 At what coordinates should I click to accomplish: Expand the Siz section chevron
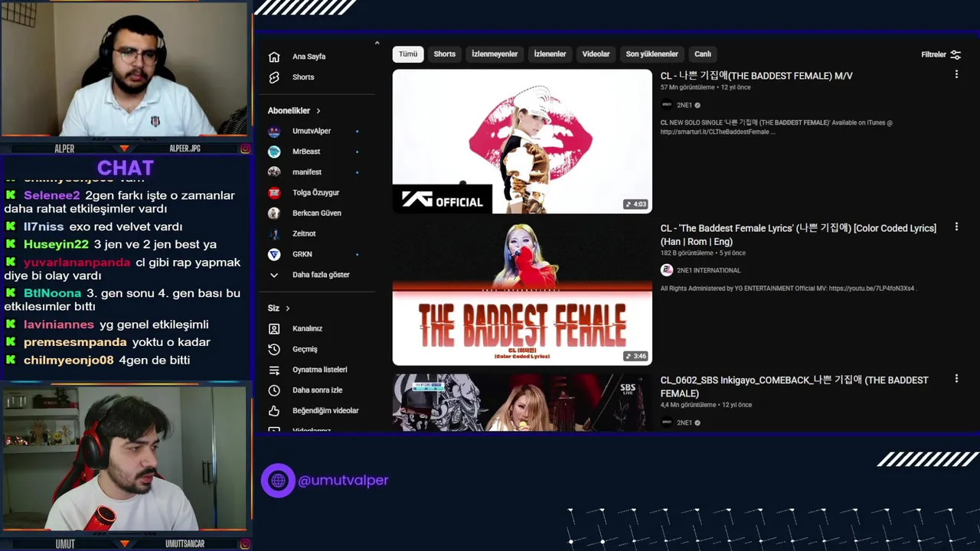(288, 308)
